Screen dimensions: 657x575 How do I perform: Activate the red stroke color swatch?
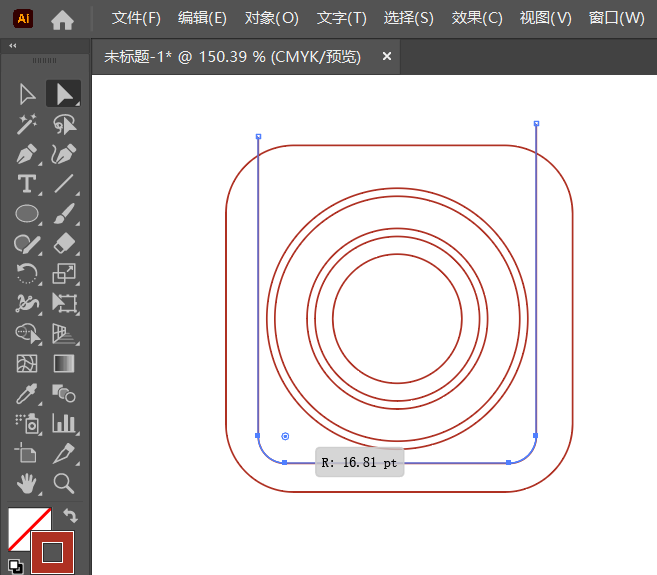pos(52,551)
